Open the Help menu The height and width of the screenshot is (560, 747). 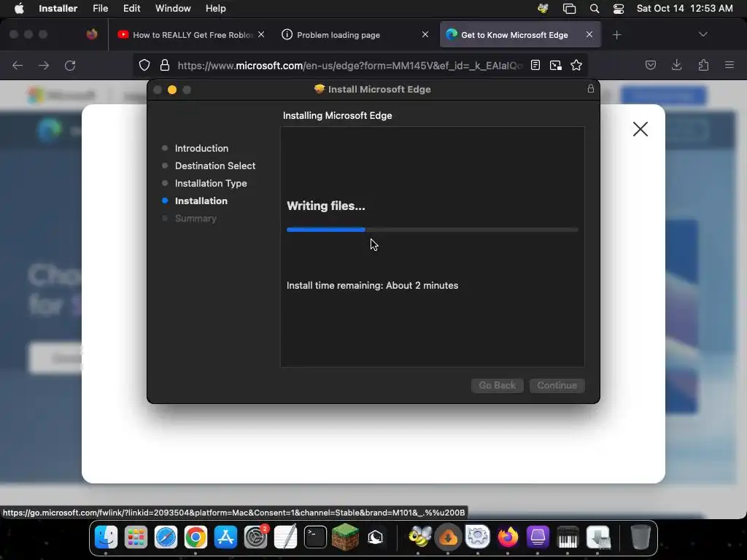coord(215,8)
